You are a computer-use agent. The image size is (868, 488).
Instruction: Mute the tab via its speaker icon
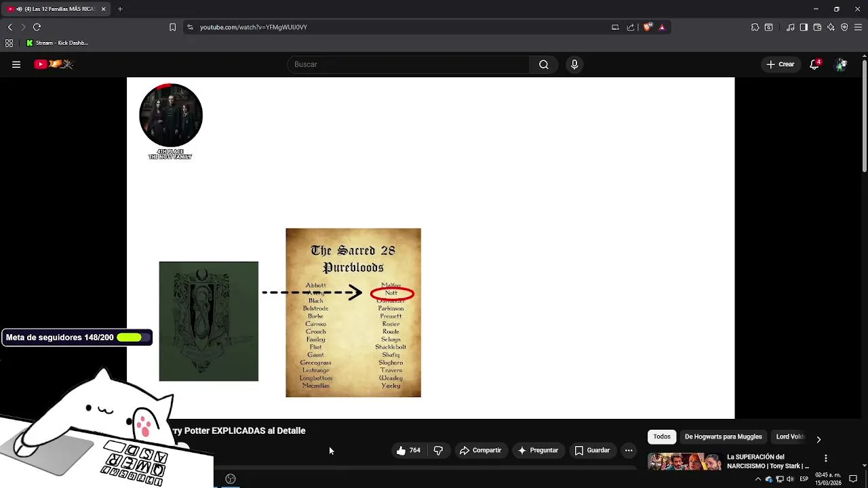point(18,9)
